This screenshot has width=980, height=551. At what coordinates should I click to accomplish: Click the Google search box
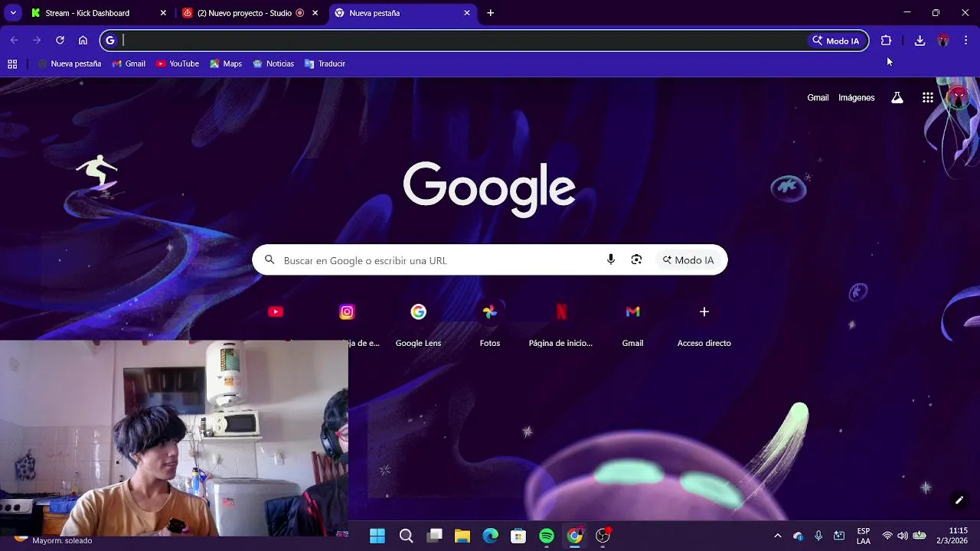click(490, 260)
